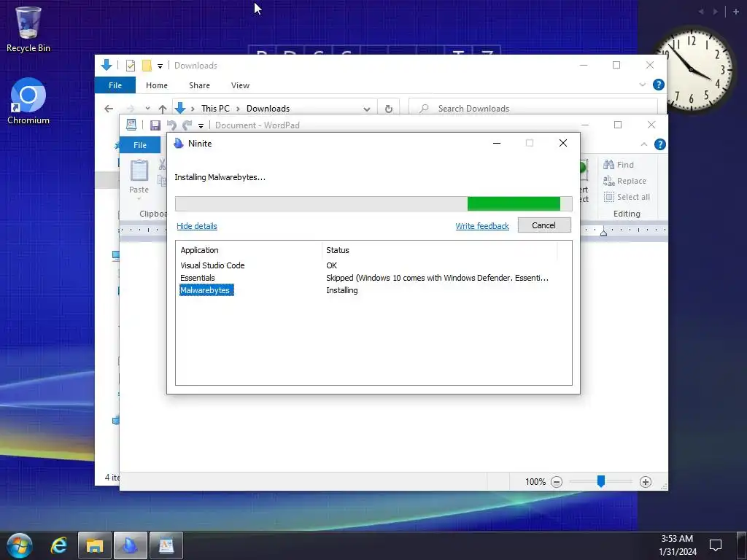Click the Save icon in WordPad toolbar
The image size is (747, 560).
(155, 125)
